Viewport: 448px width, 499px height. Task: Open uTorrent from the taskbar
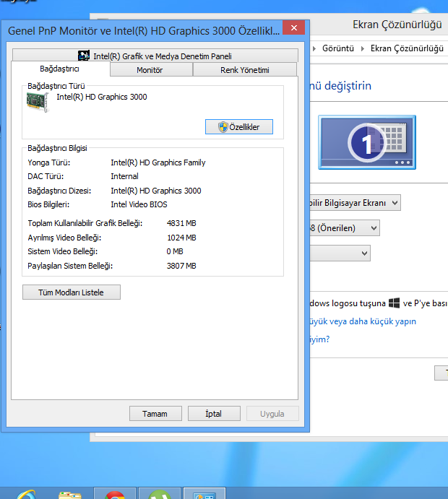(160, 493)
